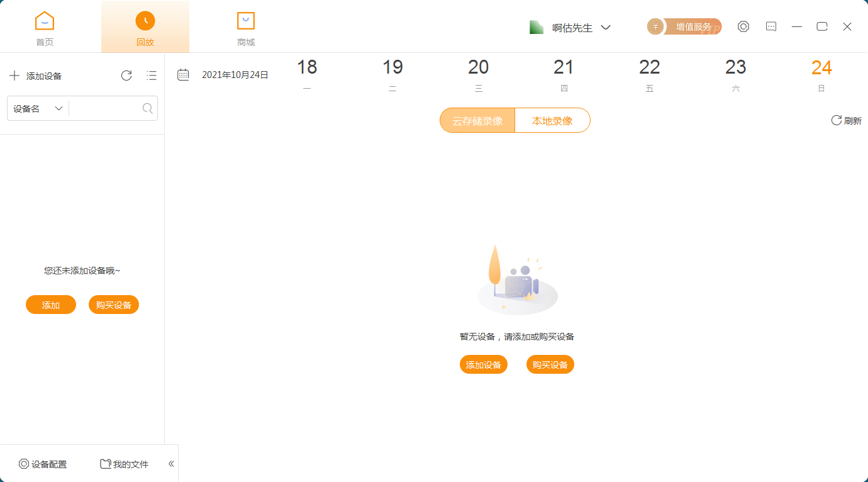Click the search magnifier icon
The width and height of the screenshot is (868, 482).
click(x=148, y=108)
